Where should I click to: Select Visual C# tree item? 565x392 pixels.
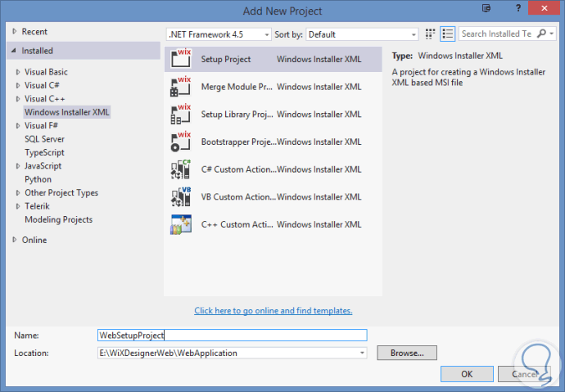tap(42, 85)
